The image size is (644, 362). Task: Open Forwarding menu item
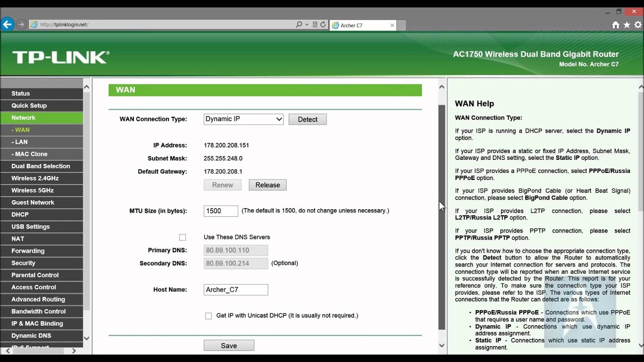tap(41, 251)
